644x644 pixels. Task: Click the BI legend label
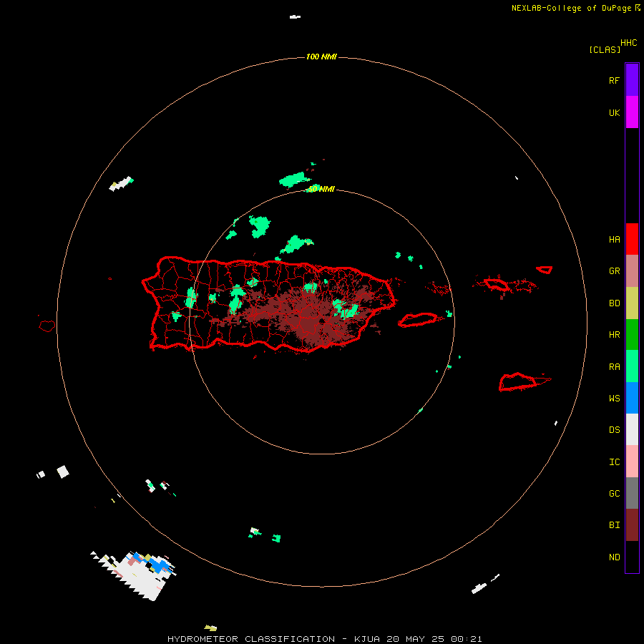tap(614, 525)
